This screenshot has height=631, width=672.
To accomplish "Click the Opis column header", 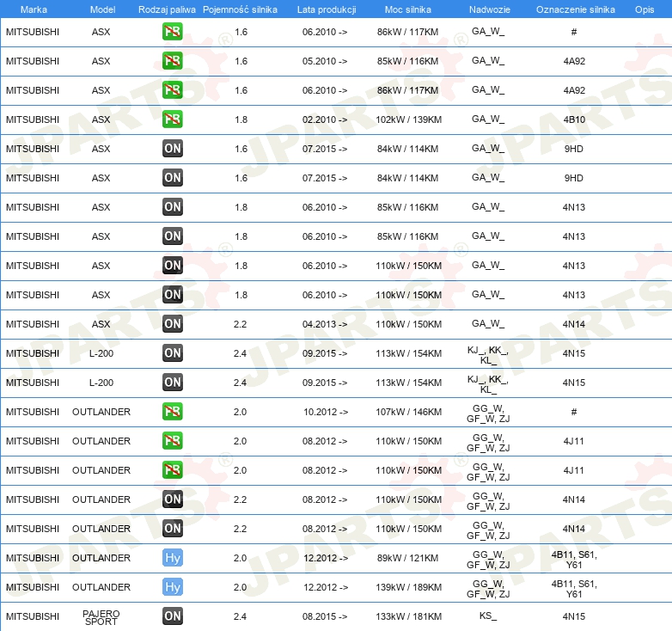I will 645,9.
